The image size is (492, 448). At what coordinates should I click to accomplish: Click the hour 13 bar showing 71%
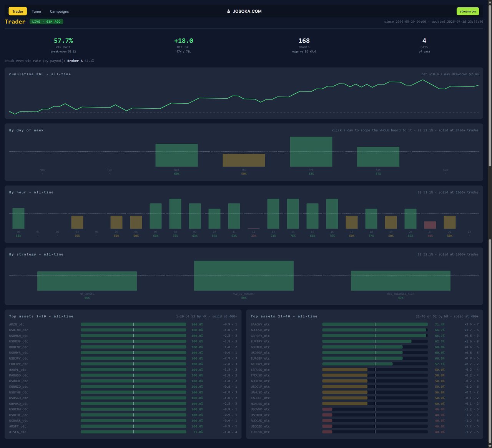coord(273,214)
